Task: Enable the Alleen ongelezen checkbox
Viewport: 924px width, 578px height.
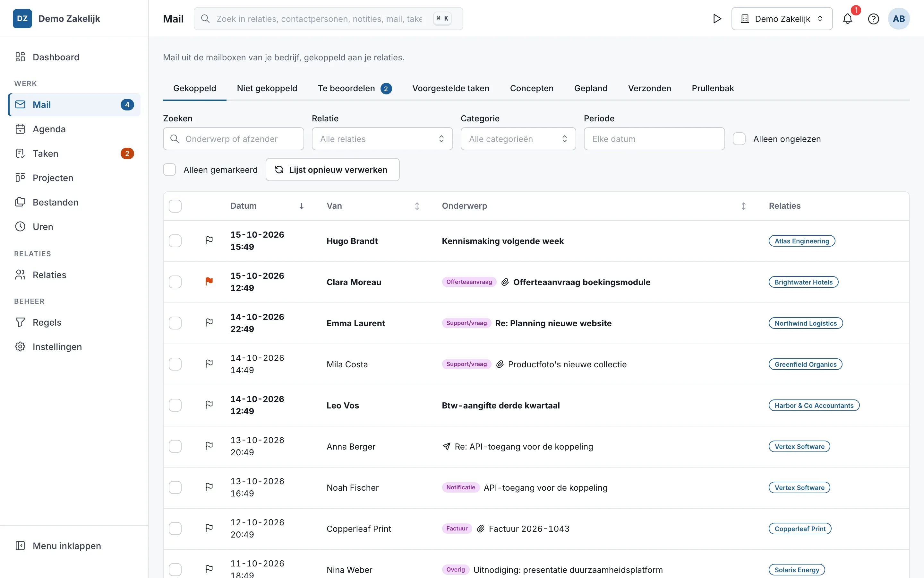Action: coord(739,139)
